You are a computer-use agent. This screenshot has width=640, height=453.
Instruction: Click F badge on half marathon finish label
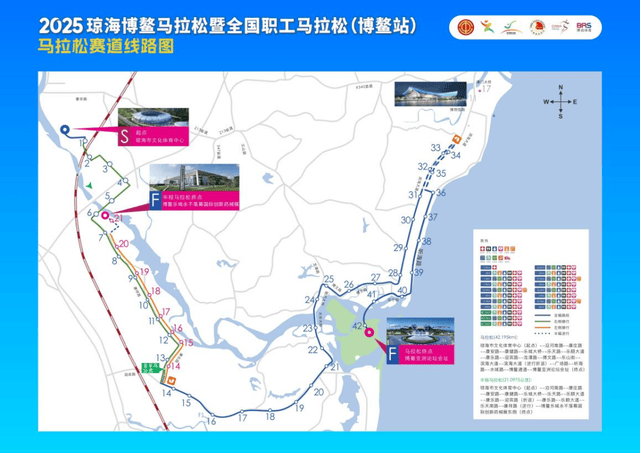[x=155, y=201]
